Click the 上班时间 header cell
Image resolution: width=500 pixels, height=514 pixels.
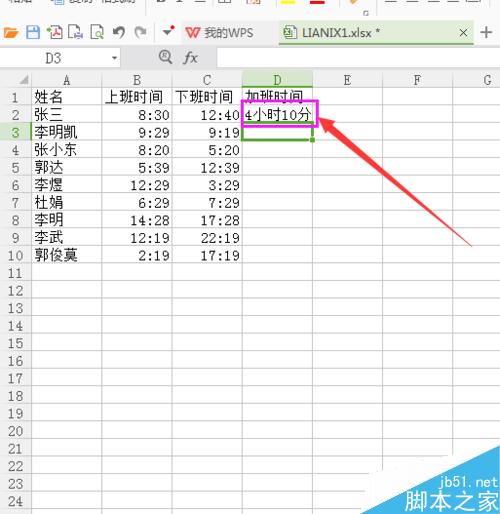point(137,97)
